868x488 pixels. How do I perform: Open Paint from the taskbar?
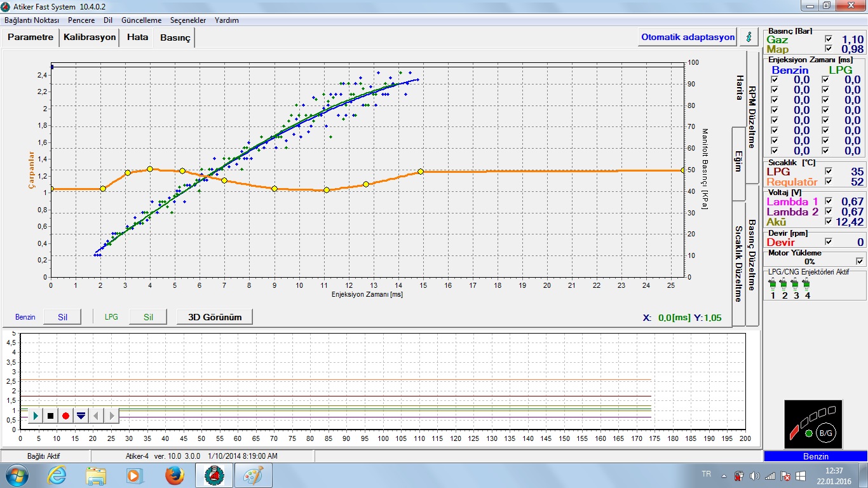[254, 475]
